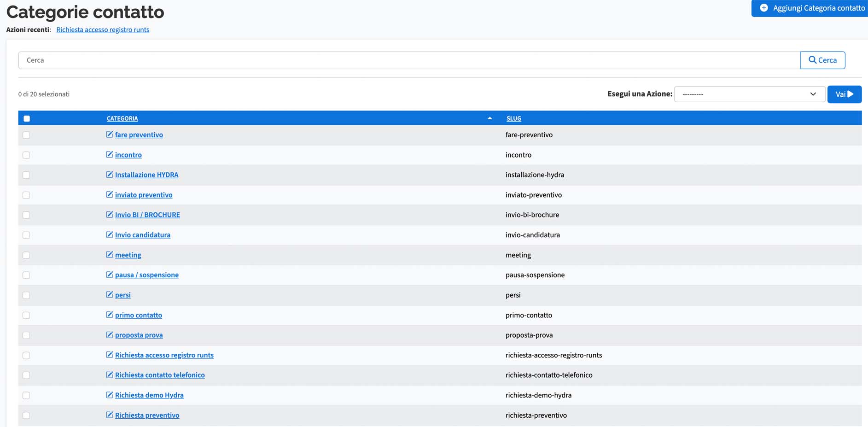Screen dimensions: 868x427
Task: Check the box for the pausa / sospensione row
Action: (x=26, y=275)
